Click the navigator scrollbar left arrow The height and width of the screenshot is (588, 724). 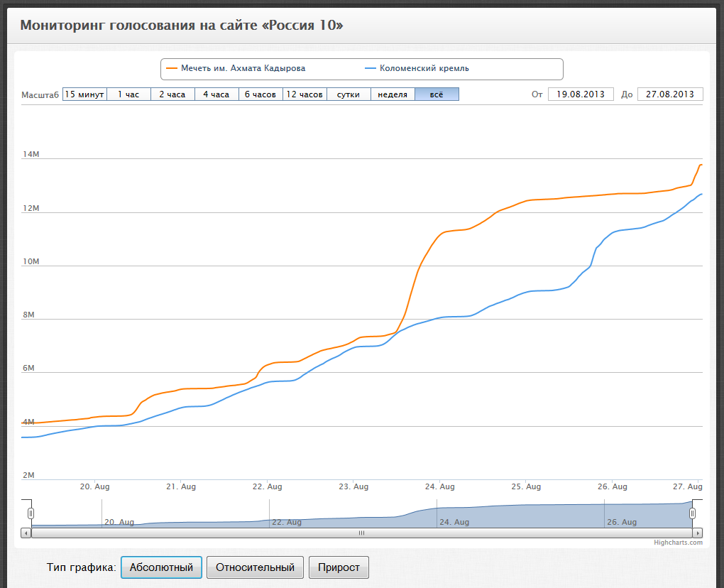point(26,533)
